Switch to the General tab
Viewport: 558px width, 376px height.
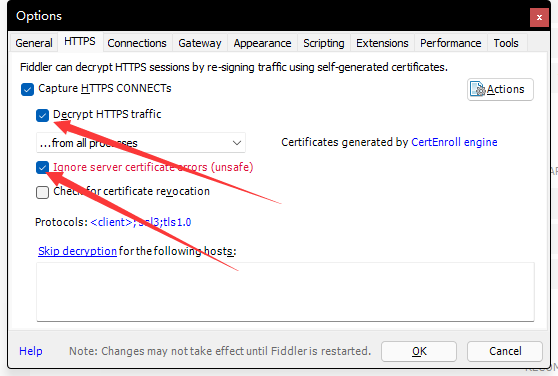(x=34, y=43)
